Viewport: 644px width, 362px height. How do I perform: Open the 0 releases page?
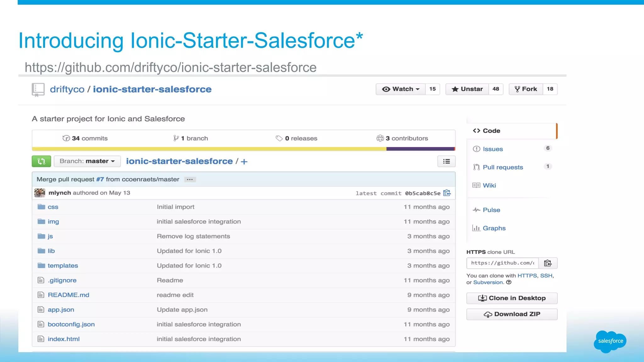(297, 138)
